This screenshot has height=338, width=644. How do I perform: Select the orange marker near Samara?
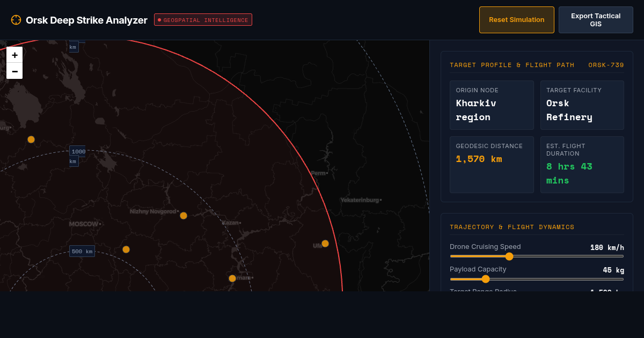pyautogui.click(x=232, y=278)
